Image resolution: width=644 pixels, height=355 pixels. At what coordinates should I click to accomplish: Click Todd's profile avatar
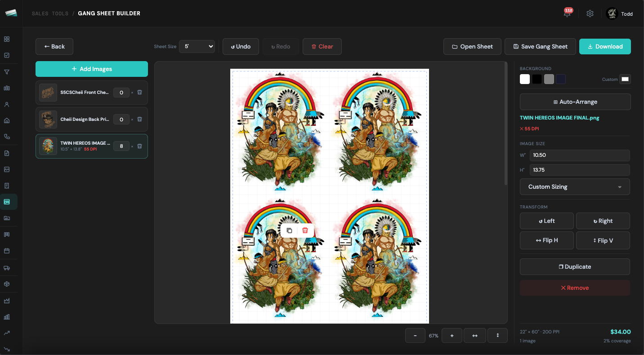coord(612,13)
